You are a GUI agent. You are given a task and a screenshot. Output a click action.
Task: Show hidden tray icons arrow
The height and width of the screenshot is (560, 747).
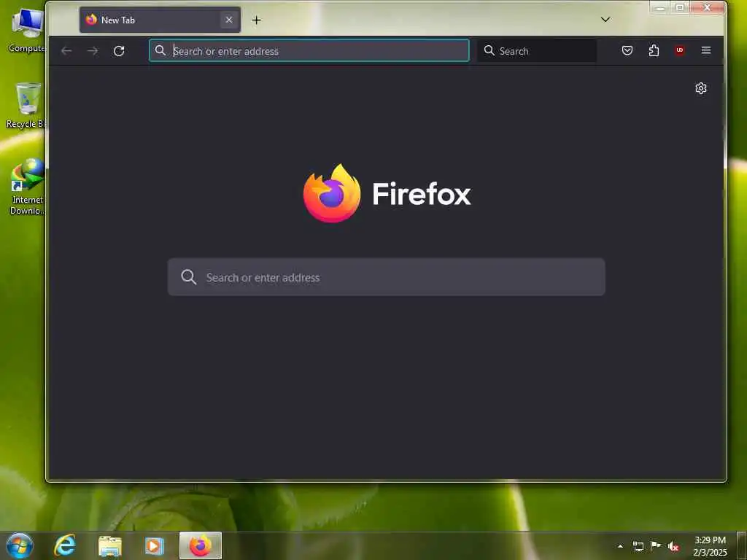coord(620,546)
